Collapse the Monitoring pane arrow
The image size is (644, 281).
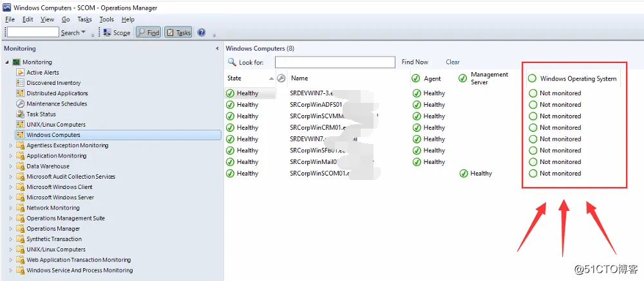pos(217,48)
